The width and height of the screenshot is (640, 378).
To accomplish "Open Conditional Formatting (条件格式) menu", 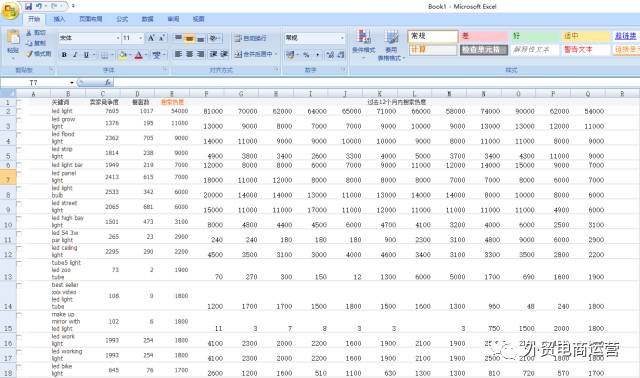I will 363,45.
